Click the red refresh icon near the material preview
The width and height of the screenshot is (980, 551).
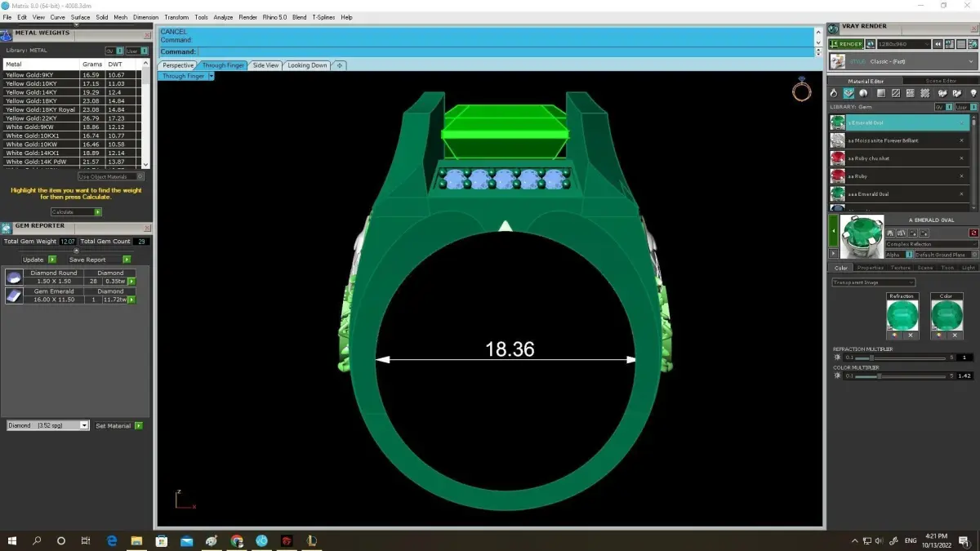pyautogui.click(x=973, y=233)
